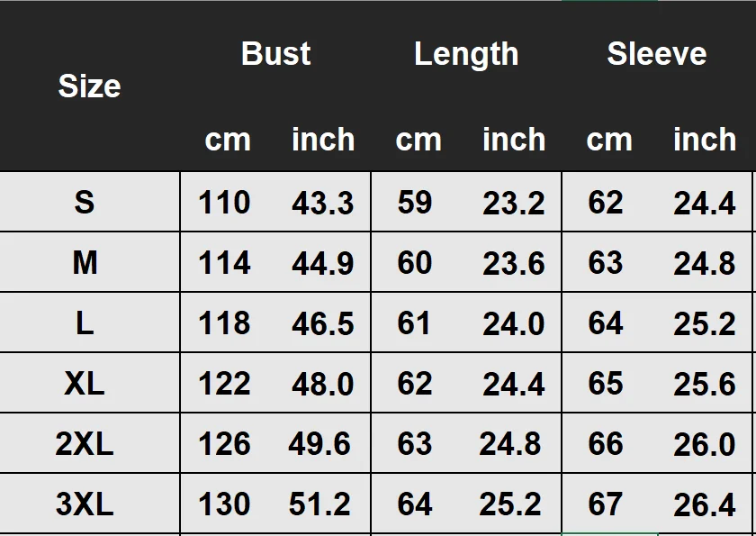Select the Length column header
Screen dimensions: 756x536
click(466, 54)
